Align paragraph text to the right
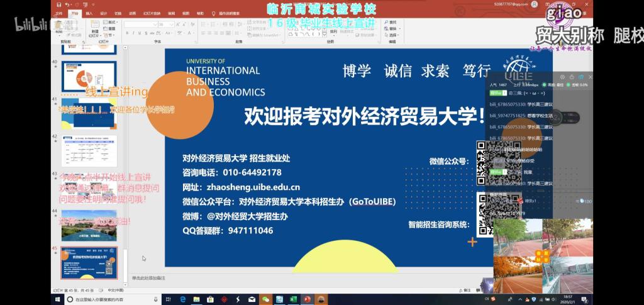 pos(215,33)
